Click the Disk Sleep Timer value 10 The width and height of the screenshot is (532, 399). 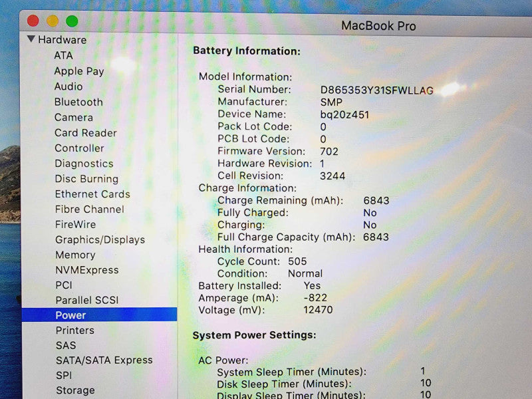pyautogui.click(x=426, y=383)
